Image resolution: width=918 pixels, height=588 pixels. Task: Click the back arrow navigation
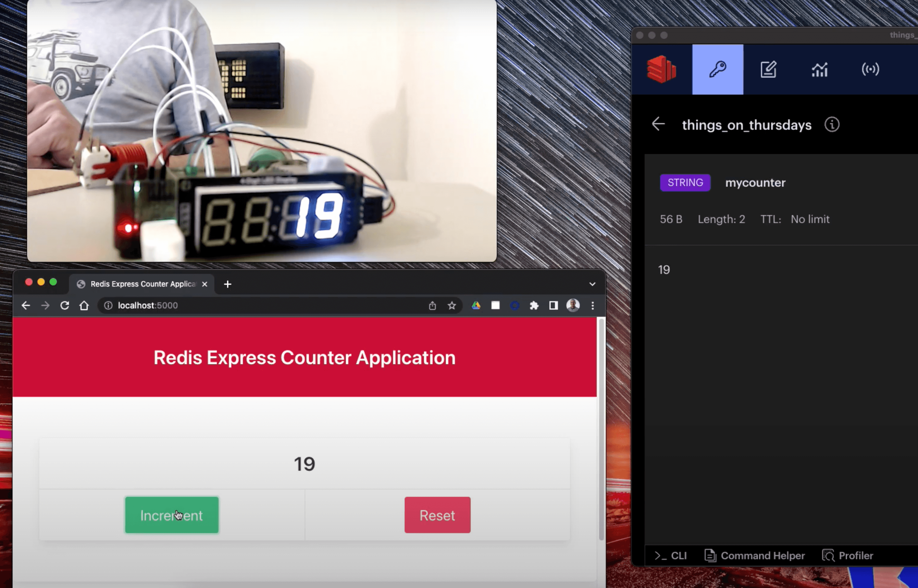[658, 124]
